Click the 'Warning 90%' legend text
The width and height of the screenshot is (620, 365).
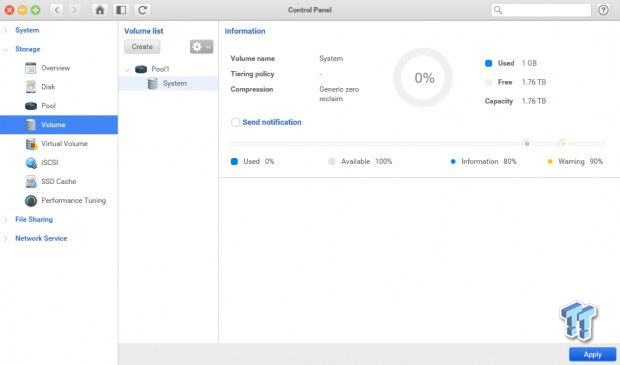click(x=580, y=161)
